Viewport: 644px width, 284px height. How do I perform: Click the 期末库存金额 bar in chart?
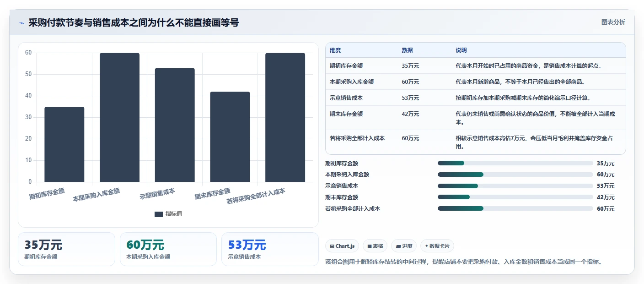coord(230,137)
